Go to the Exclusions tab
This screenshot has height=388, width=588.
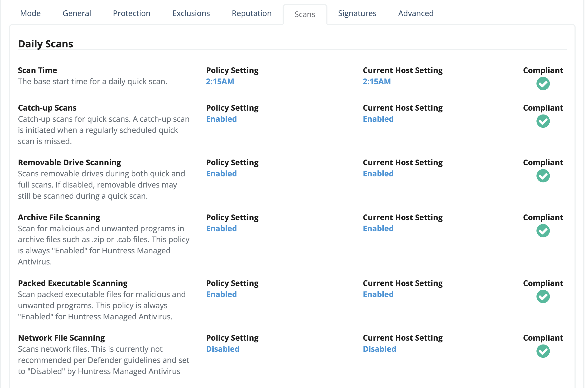[x=191, y=13]
